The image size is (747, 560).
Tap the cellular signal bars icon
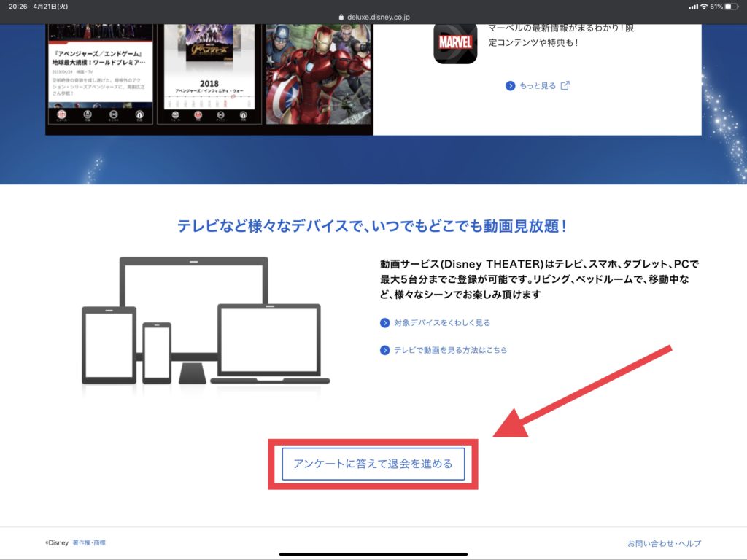click(693, 7)
